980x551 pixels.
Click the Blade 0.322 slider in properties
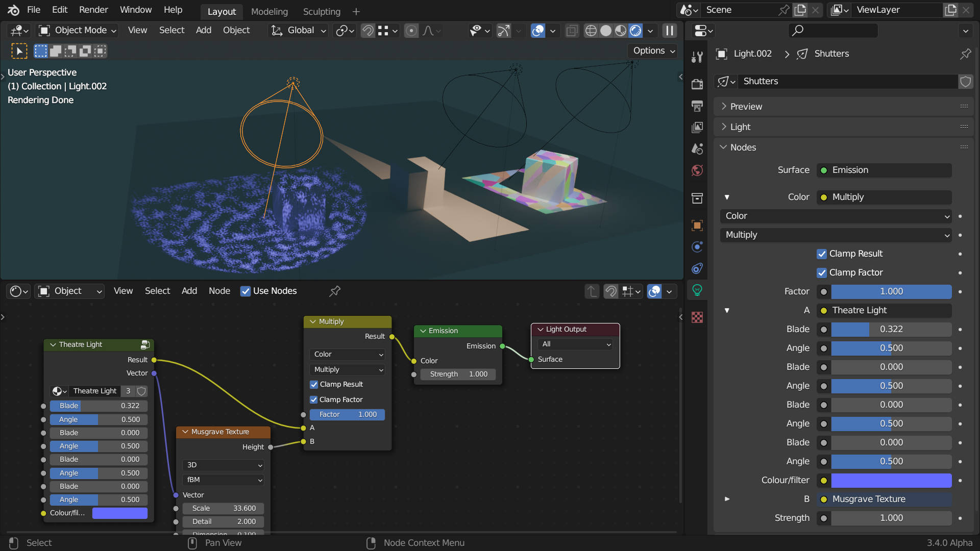[891, 329]
